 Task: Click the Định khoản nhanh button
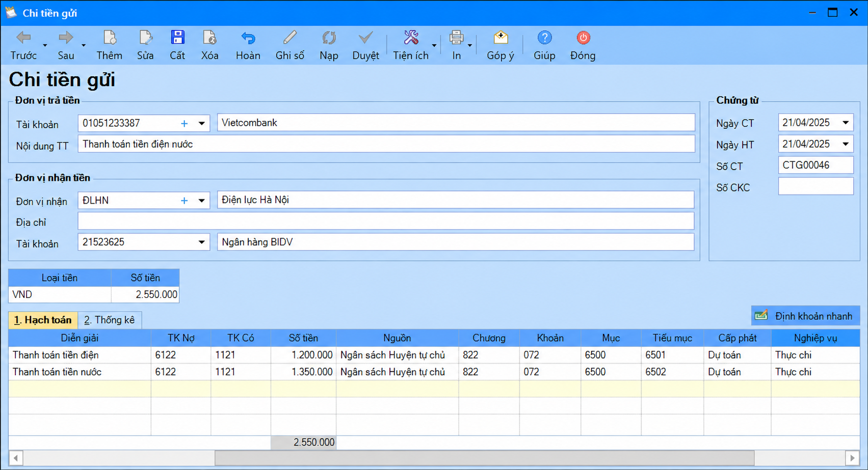click(805, 316)
